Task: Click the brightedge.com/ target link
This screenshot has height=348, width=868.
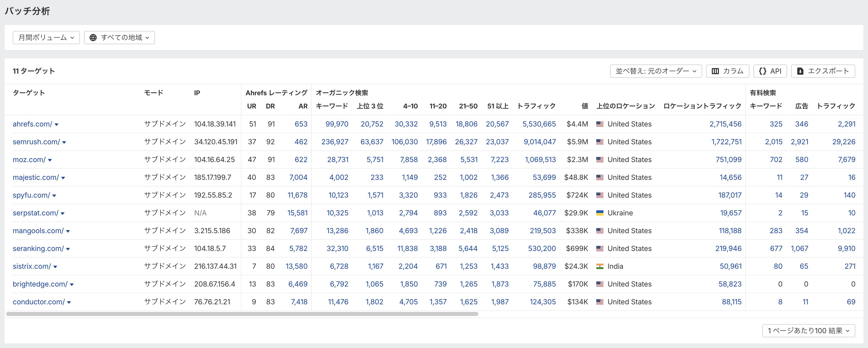Action: 40,284
